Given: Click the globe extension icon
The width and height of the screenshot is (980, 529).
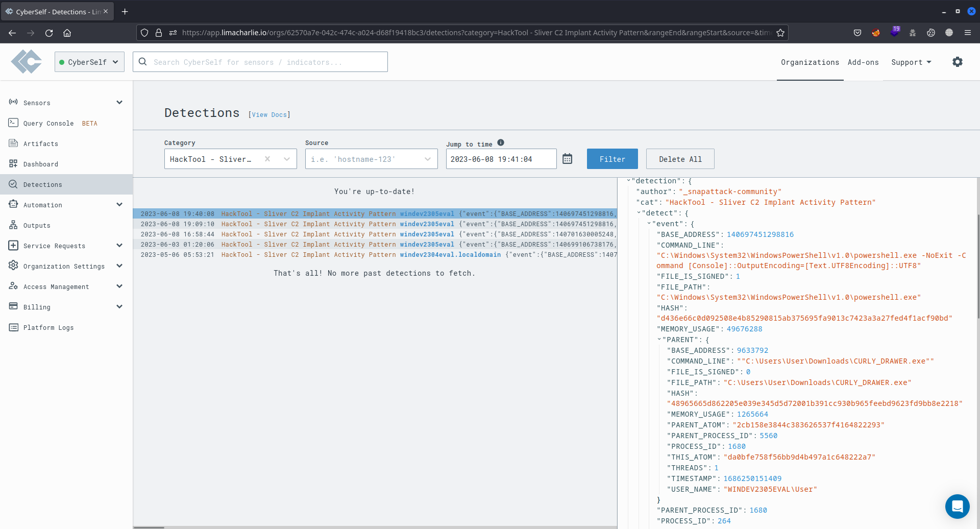Looking at the screenshot, I should pyautogui.click(x=949, y=33).
